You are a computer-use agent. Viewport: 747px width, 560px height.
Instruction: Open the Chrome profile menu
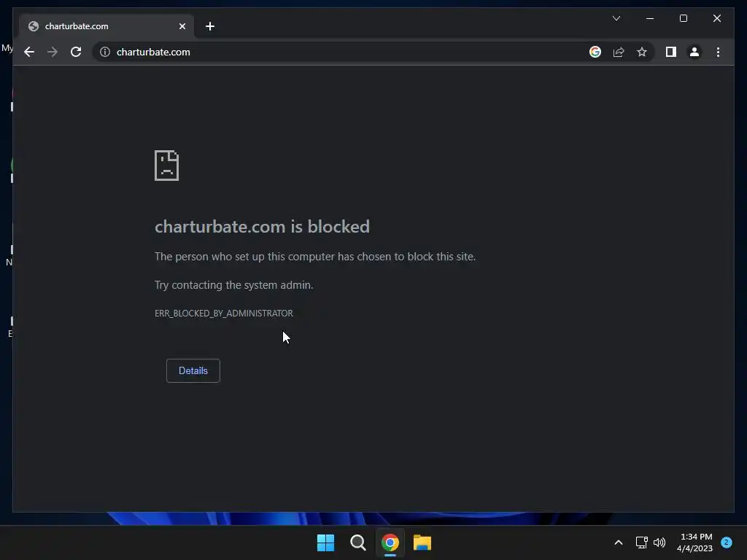tap(694, 52)
